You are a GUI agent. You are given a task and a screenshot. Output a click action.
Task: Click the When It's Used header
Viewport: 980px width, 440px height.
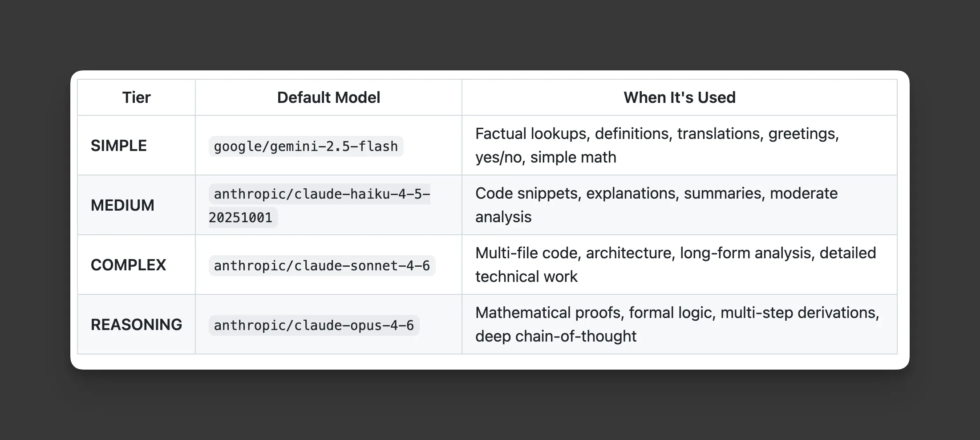point(679,98)
